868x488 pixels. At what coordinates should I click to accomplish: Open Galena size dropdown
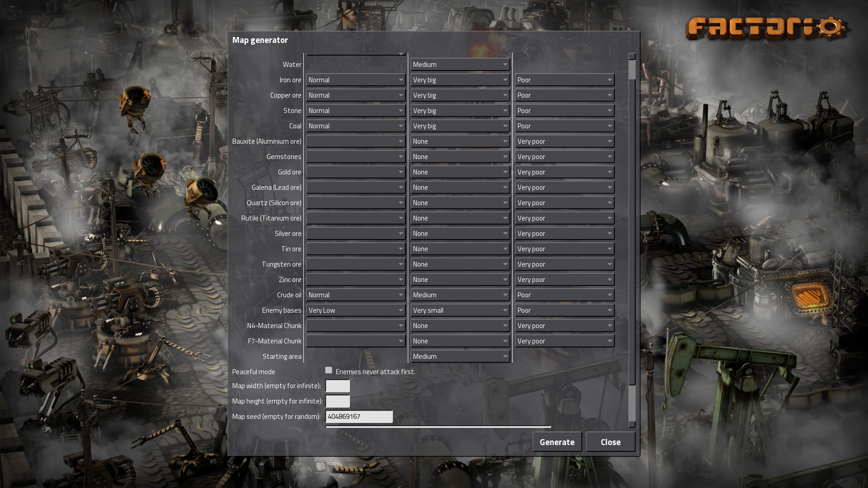[460, 188]
